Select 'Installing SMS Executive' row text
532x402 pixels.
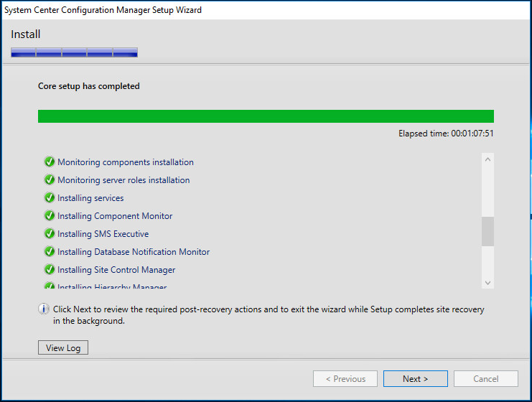(x=103, y=234)
